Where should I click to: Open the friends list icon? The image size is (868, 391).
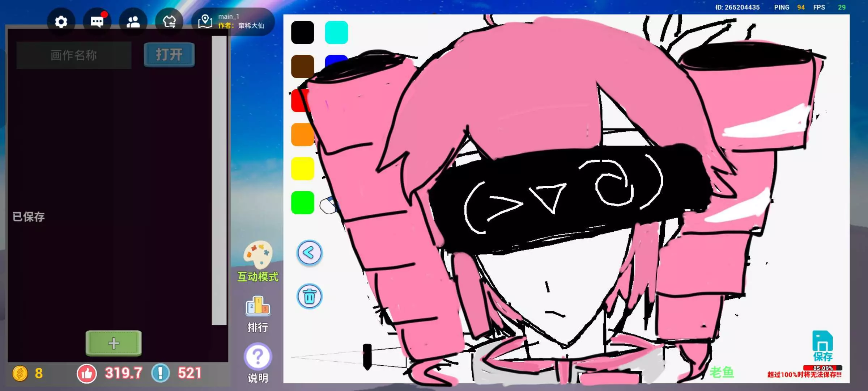coord(133,22)
